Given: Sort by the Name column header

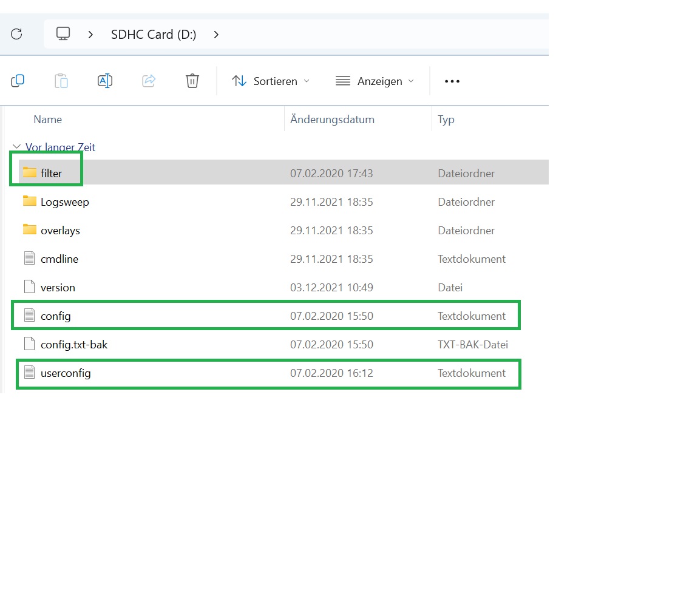Looking at the screenshot, I should pos(48,120).
